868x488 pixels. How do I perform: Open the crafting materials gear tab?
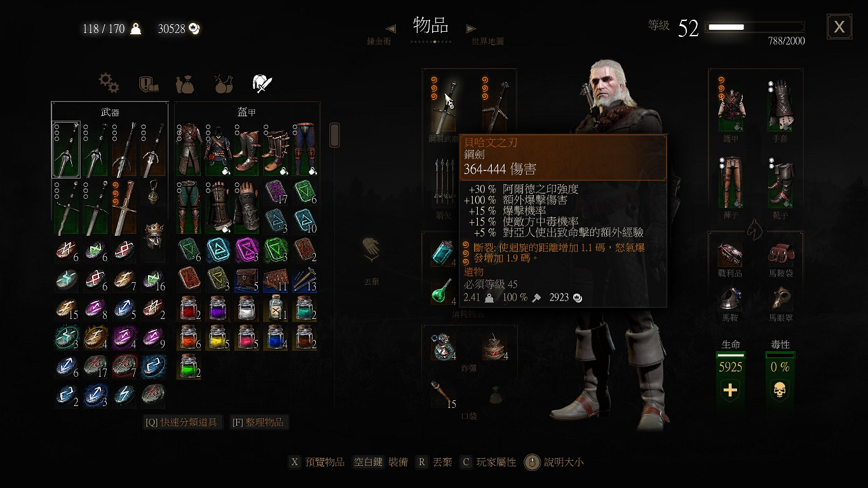(109, 82)
